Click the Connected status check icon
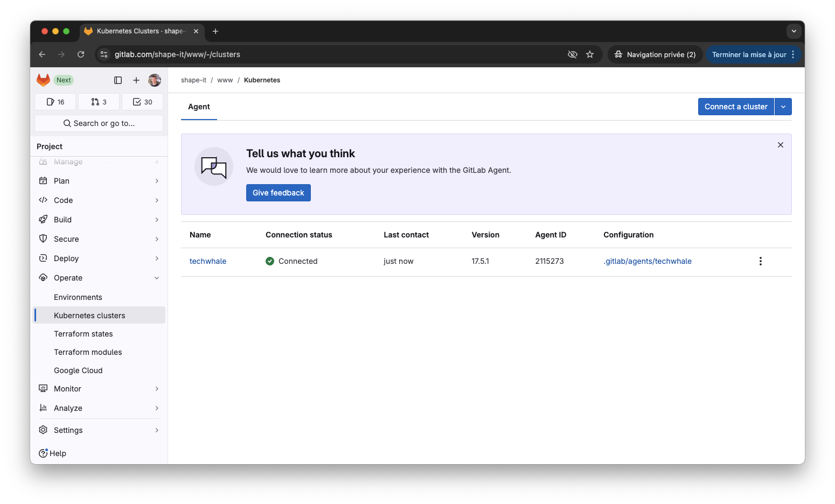Image resolution: width=835 pixels, height=504 pixels. tap(270, 261)
